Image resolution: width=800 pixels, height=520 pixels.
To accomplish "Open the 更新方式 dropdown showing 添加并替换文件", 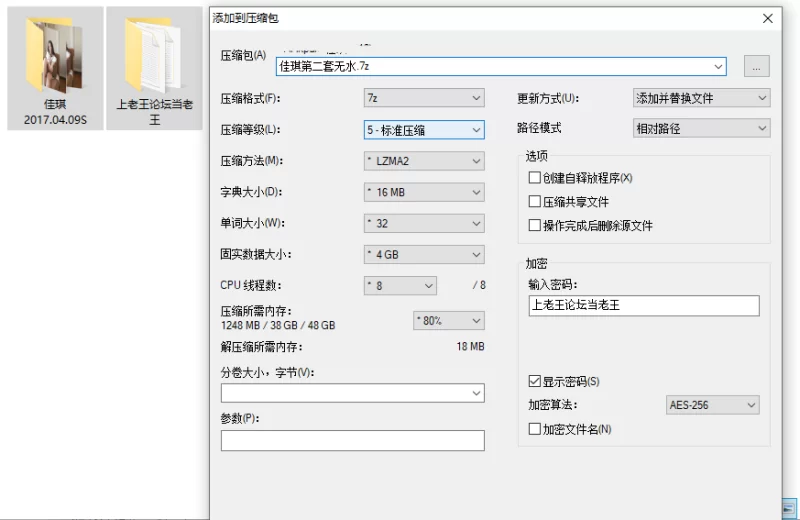I will [x=702, y=98].
